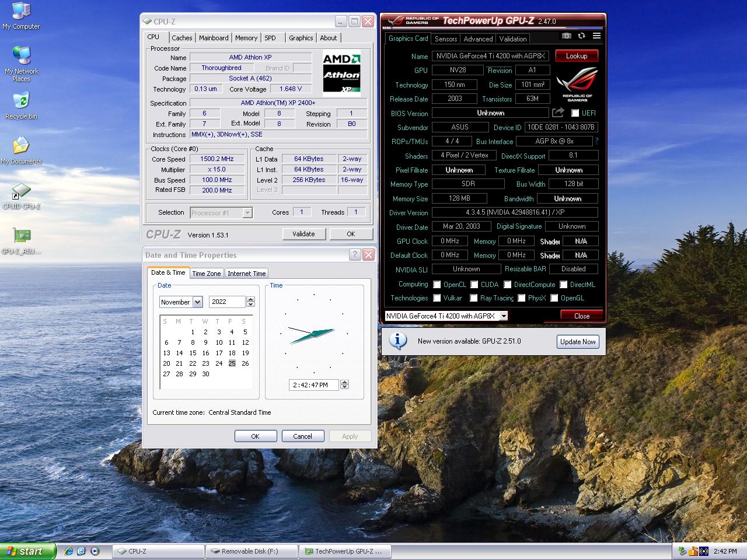Switch to the Sensors tab in GPU-Z
The height and width of the screenshot is (560, 747).
446,39
